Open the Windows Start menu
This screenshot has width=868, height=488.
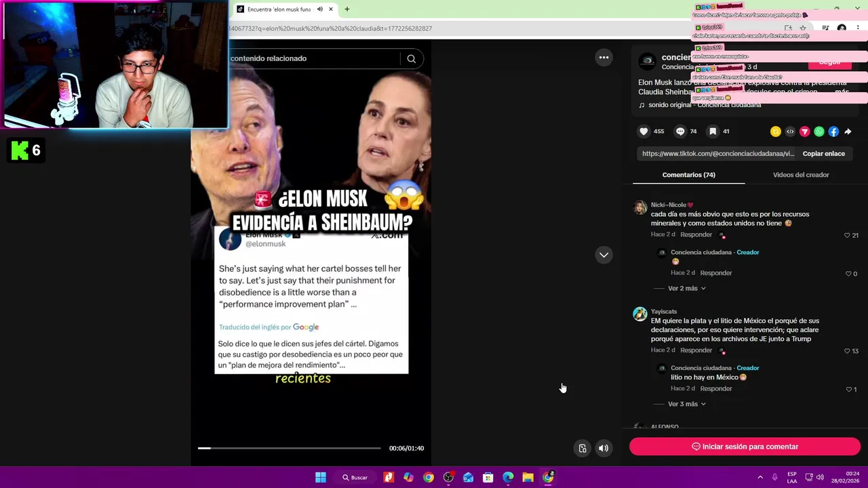[x=320, y=478]
